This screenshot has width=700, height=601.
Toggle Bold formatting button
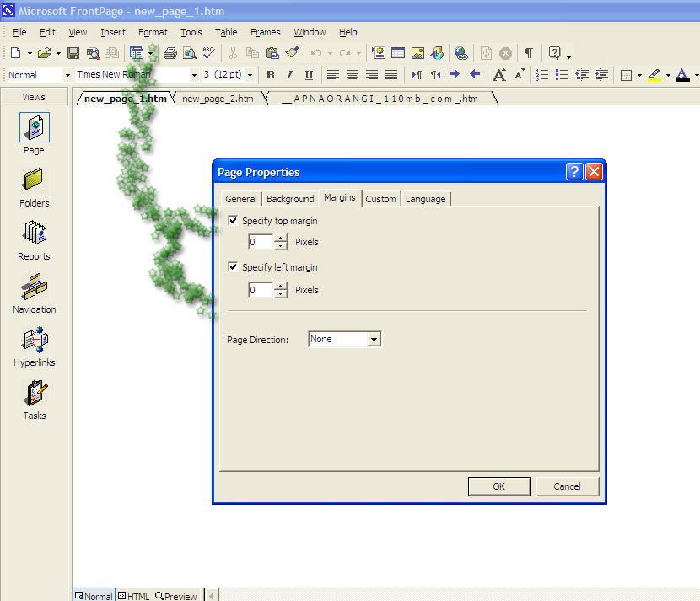coord(270,75)
